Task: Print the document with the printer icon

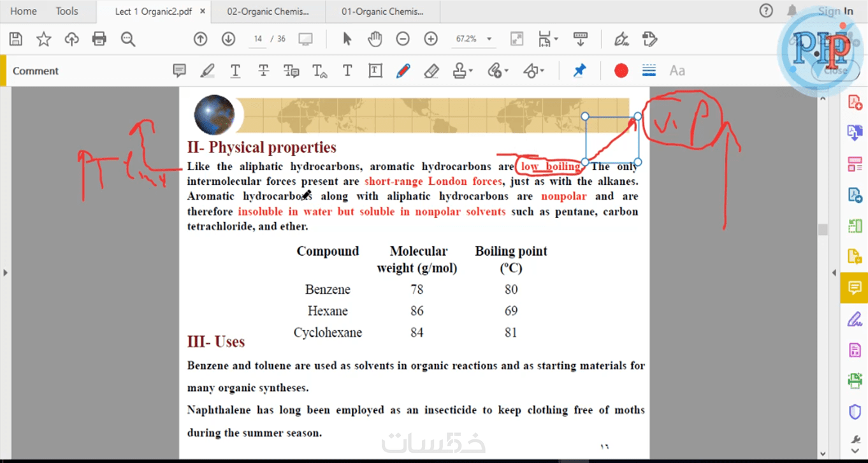Action: pyautogui.click(x=99, y=39)
